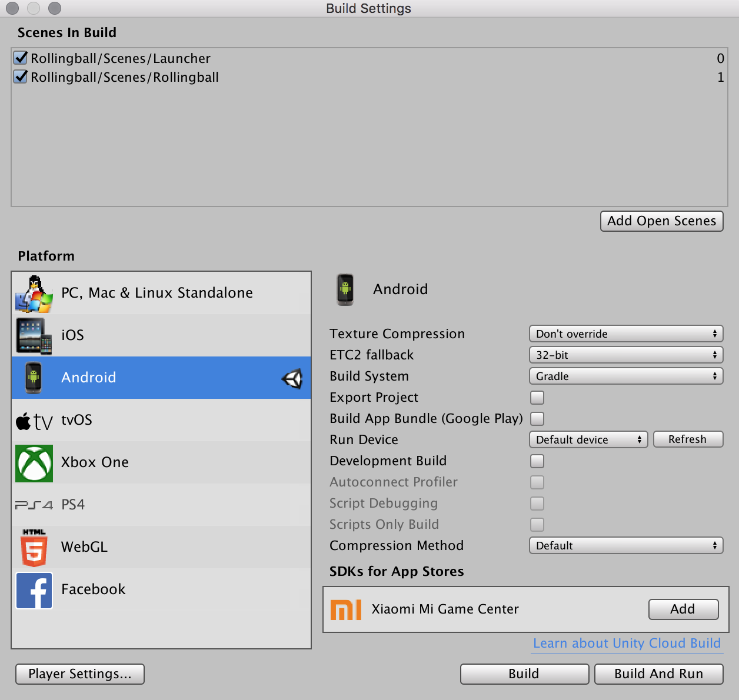This screenshot has width=739, height=700.
Task: Click the Build button
Action: 524,674
